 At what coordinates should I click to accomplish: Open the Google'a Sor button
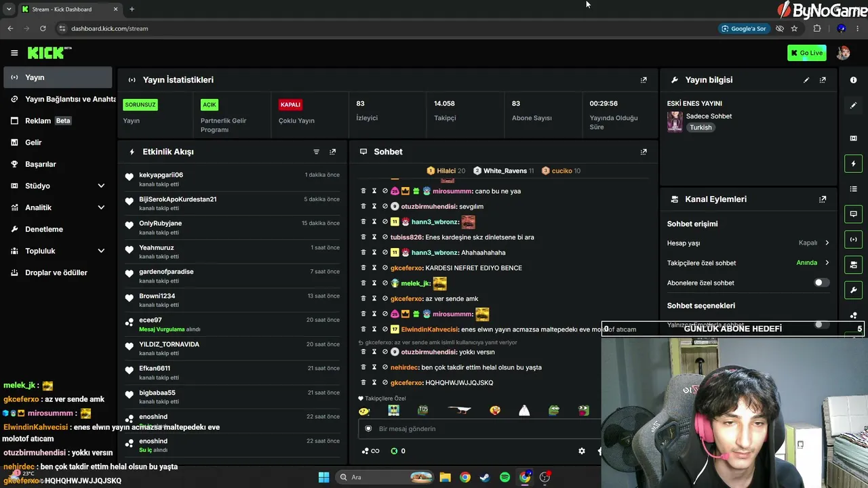(x=743, y=28)
